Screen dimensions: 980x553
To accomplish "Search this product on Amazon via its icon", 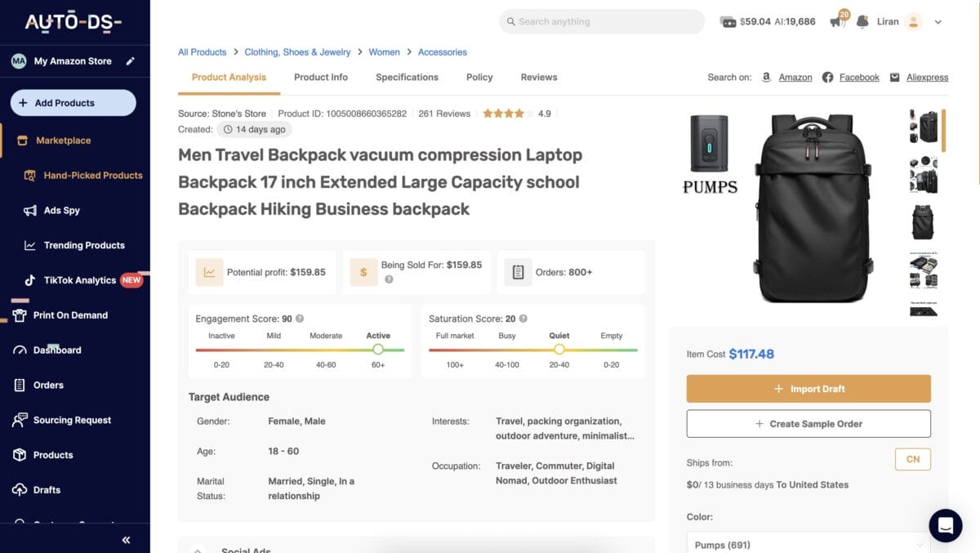I will (766, 77).
